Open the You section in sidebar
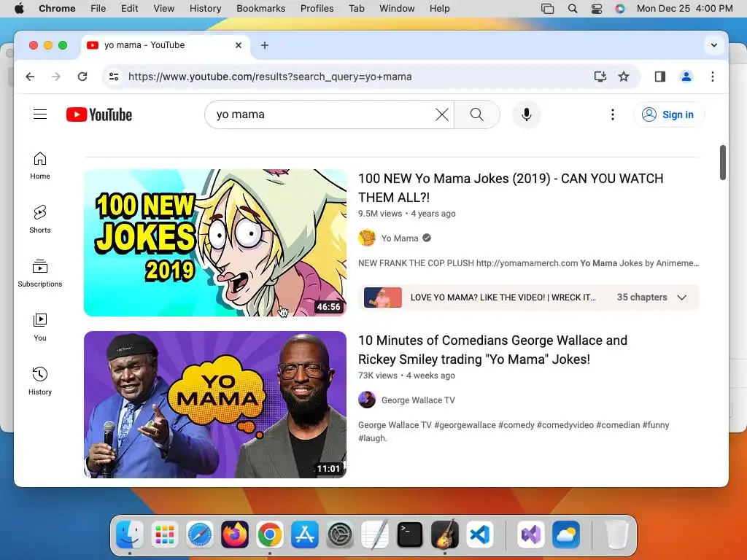Image resolution: width=747 pixels, height=560 pixels. 40,327
